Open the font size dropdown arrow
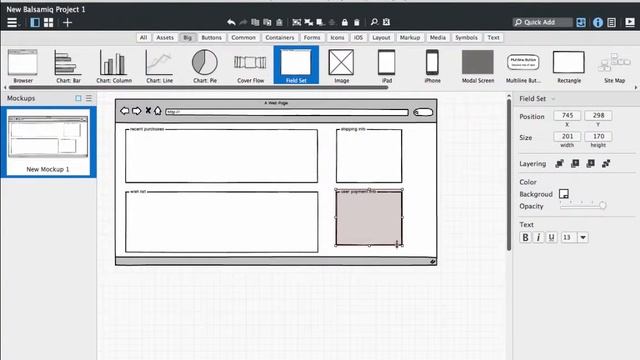The width and height of the screenshot is (640, 360). tap(583, 238)
